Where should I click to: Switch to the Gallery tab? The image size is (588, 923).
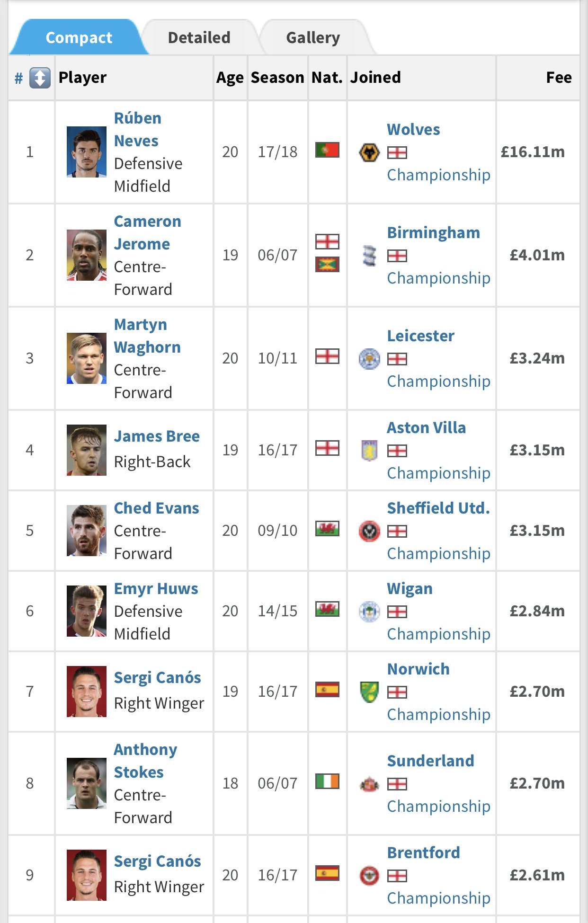tap(313, 38)
